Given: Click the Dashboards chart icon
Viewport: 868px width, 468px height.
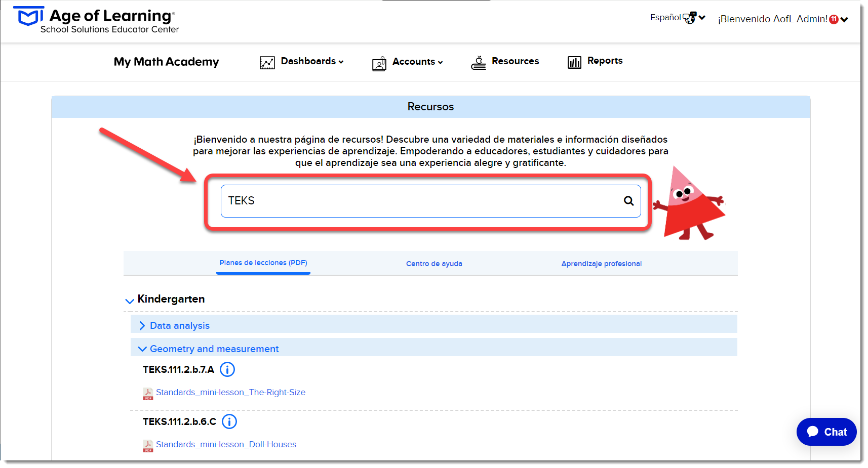Looking at the screenshot, I should (x=267, y=63).
